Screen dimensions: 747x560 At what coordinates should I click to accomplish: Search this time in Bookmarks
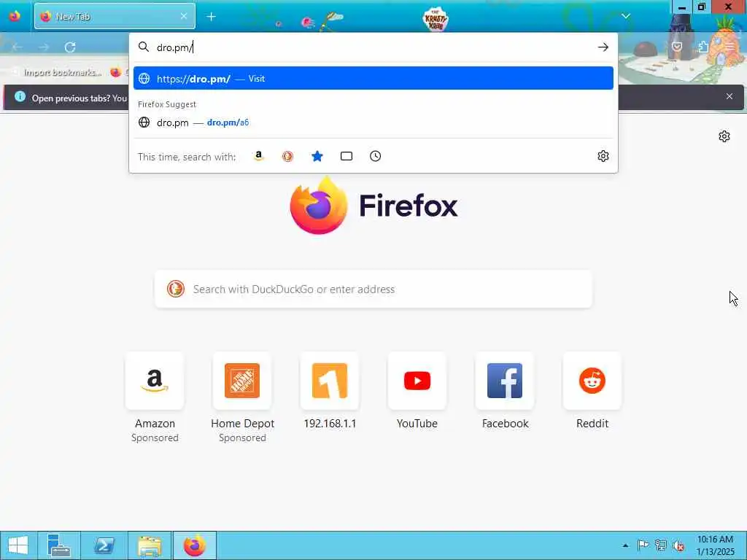click(x=317, y=156)
